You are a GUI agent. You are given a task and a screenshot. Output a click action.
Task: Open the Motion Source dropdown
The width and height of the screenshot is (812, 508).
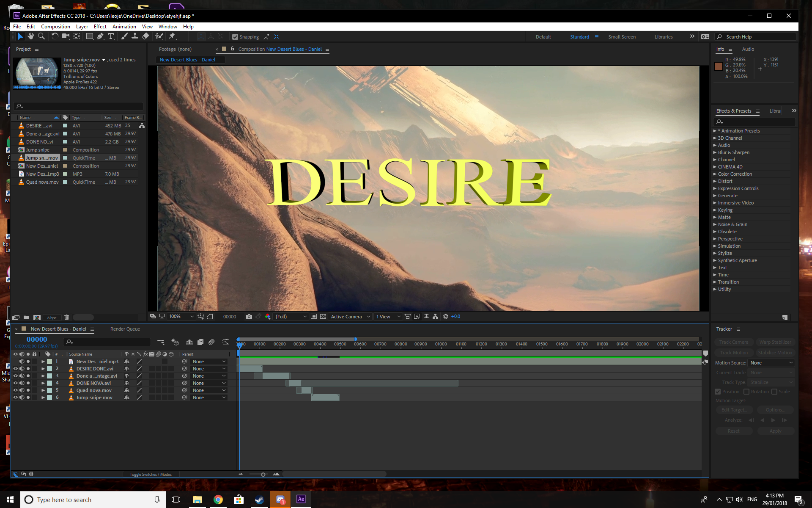[x=771, y=363]
